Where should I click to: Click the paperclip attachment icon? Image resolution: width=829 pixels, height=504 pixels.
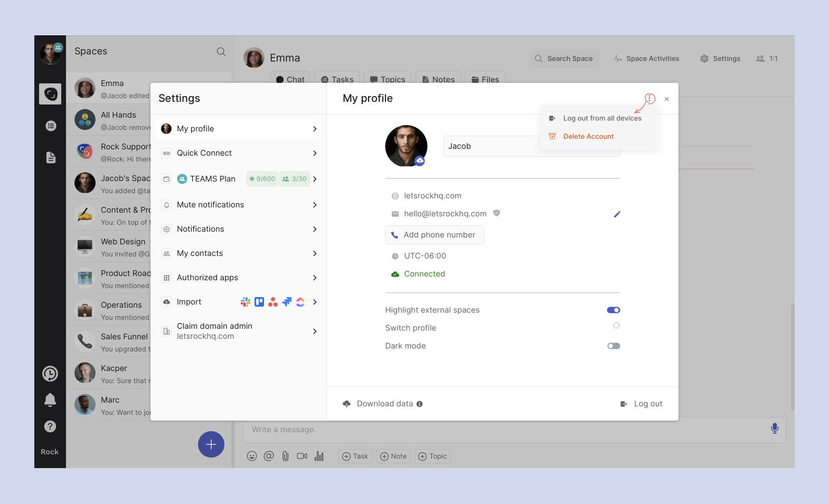(285, 457)
